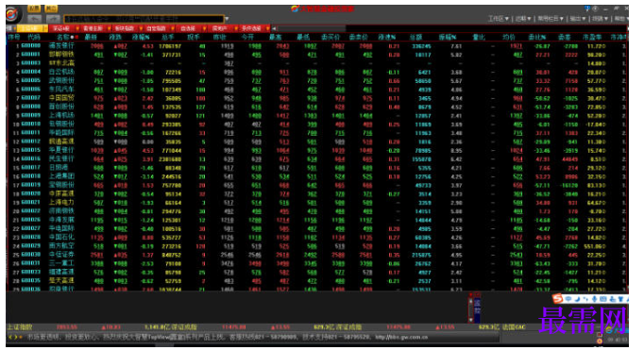Open the bbs.gw.com.cn link in ticker
The width and height of the screenshot is (644, 350).
[x=401, y=338]
